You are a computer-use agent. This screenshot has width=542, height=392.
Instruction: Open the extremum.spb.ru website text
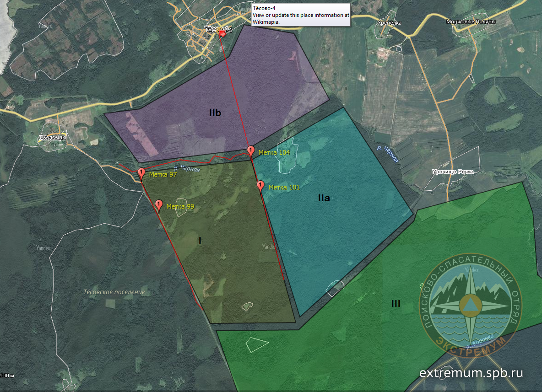tap(471, 373)
